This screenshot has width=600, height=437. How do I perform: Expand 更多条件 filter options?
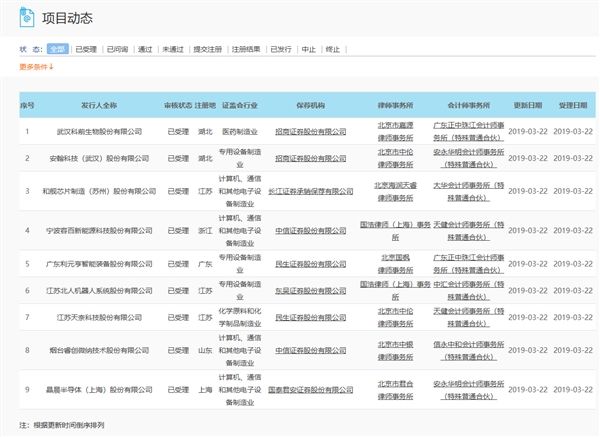[x=36, y=67]
